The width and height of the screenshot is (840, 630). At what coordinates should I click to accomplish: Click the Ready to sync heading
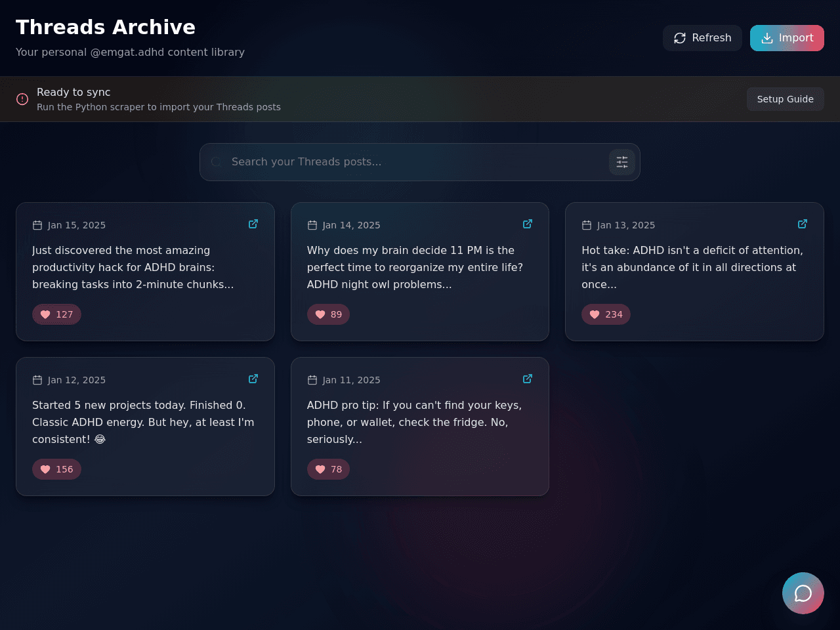[x=73, y=92]
